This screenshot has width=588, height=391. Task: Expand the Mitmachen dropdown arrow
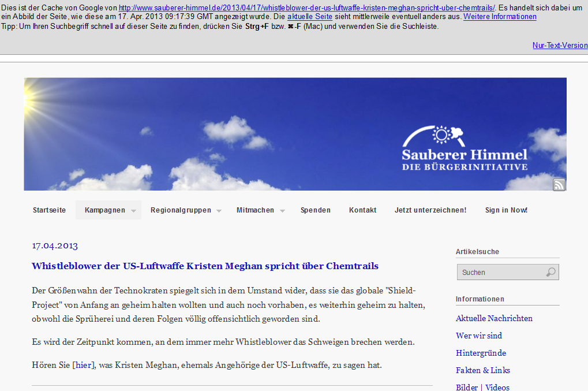click(x=282, y=211)
